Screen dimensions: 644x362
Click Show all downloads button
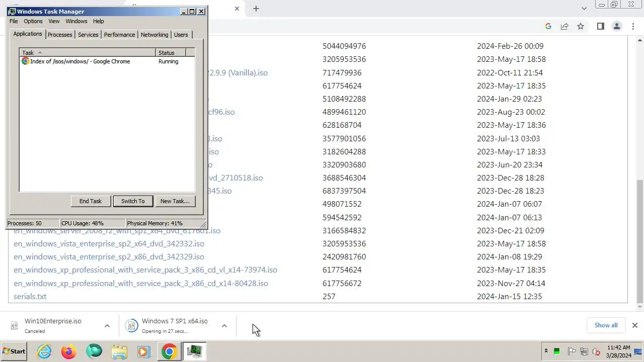click(606, 325)
